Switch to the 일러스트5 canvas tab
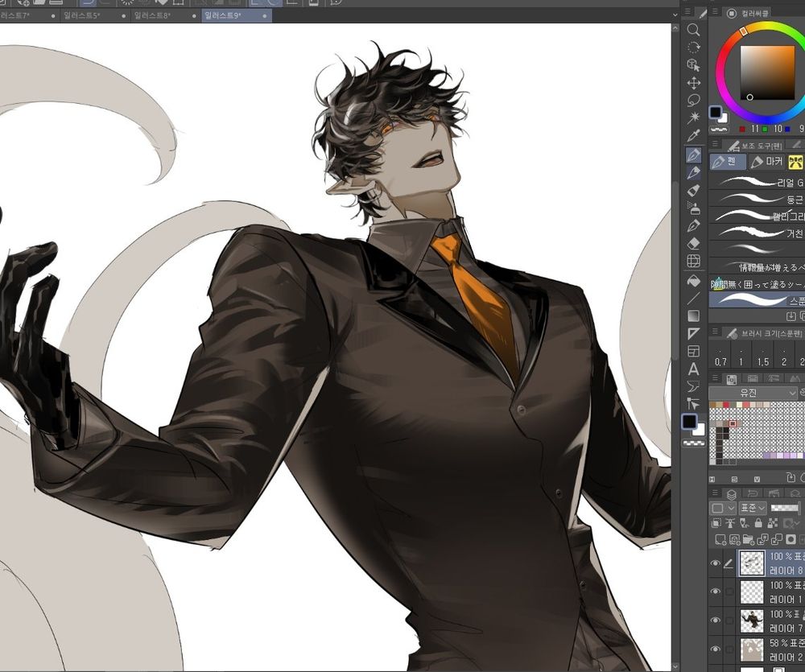Image resolution: width=805 pixels, height=672 pixels. [94, 15]
